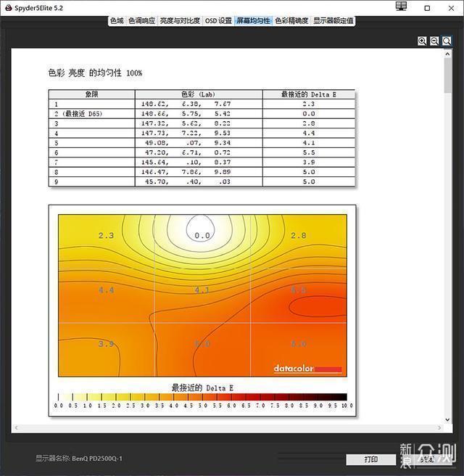Click the Delta E color legend bar
This screenshot has width=464, height=476.
click(202, 397)
